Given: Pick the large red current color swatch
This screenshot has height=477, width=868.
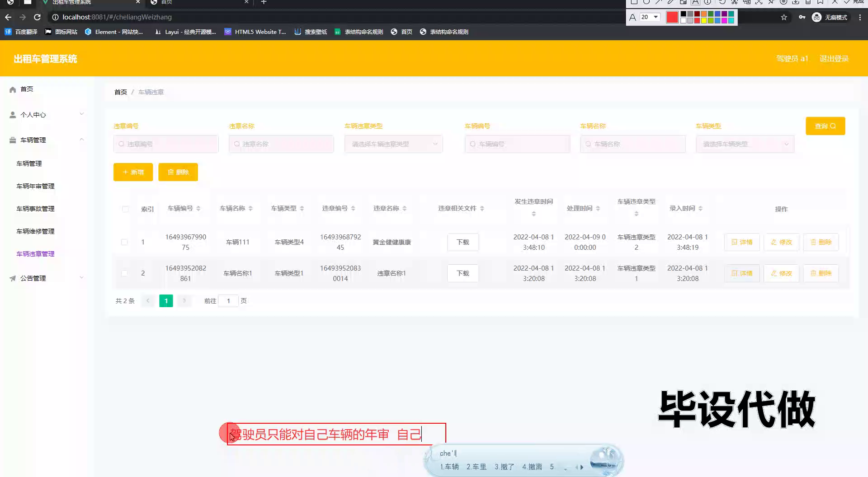Looking at the screenshot, I should tap(672, 17).
